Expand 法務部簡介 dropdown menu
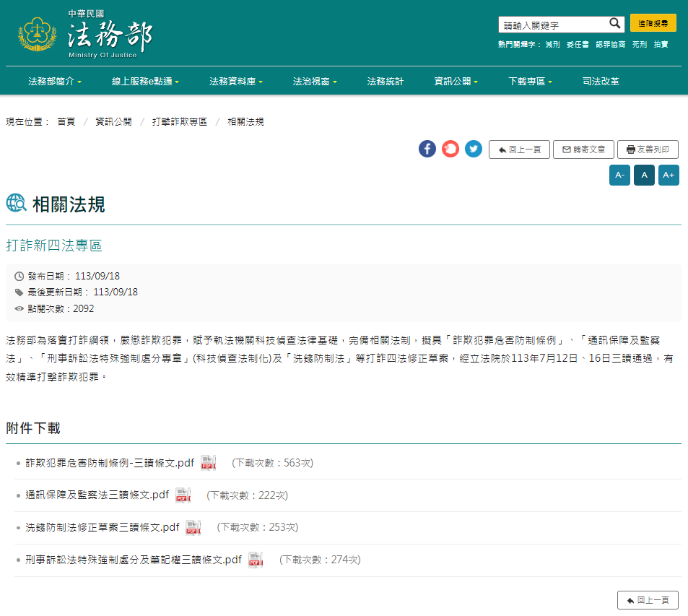The width and height of the screenshot is (688, 616). click(x=55, y=82)
